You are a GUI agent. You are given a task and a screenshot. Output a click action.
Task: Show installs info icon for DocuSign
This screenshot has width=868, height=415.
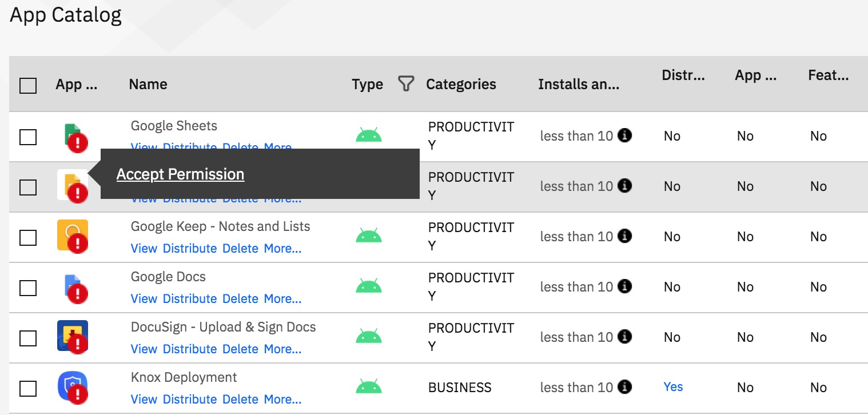pos(625,337)
